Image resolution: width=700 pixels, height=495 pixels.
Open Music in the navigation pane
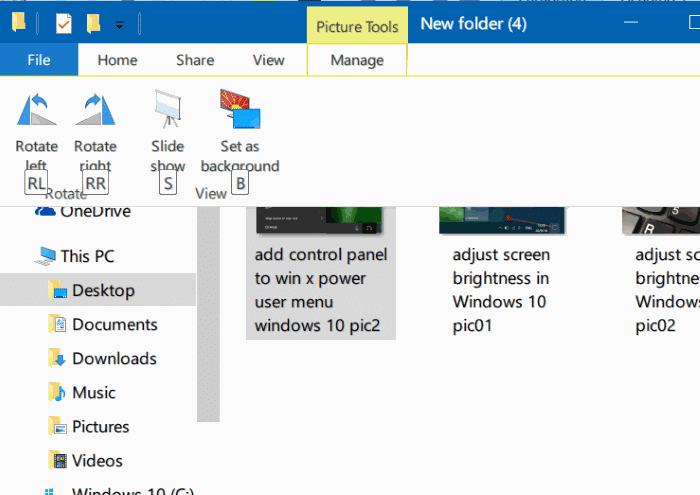94,392
